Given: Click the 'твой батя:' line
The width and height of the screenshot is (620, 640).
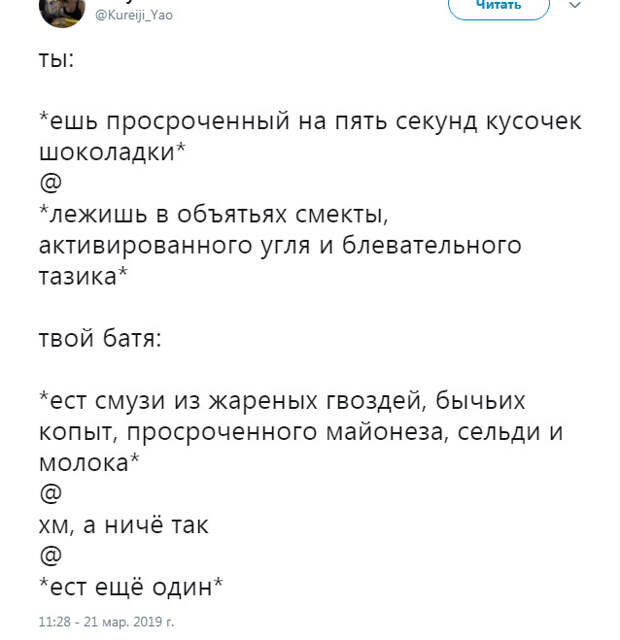Looking at the screenshot, I should (100, 338).
